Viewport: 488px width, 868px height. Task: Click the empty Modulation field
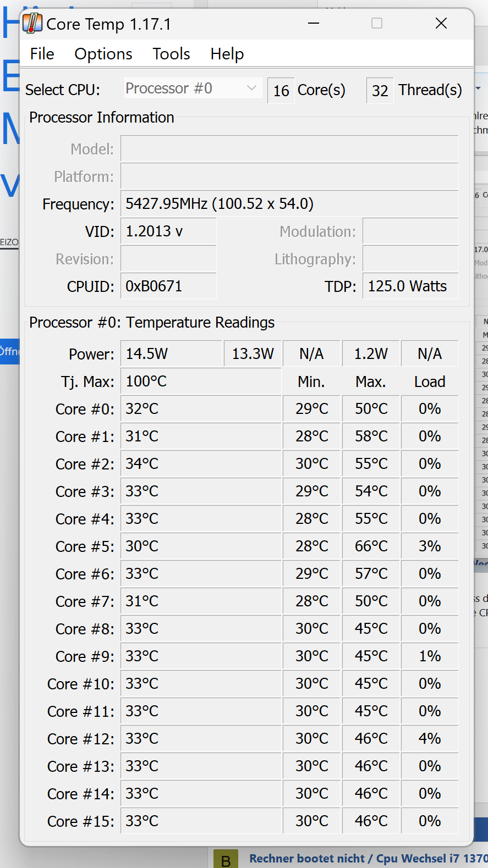pos(410,231)
